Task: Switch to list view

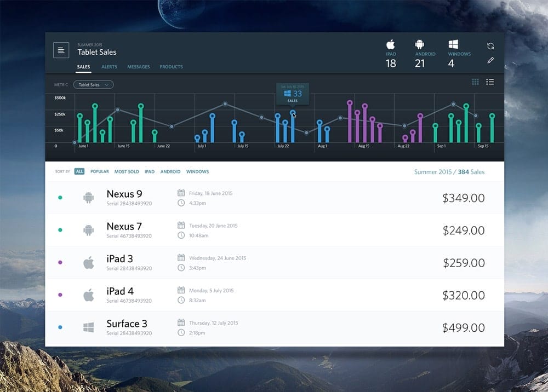Action: [490, 82]
